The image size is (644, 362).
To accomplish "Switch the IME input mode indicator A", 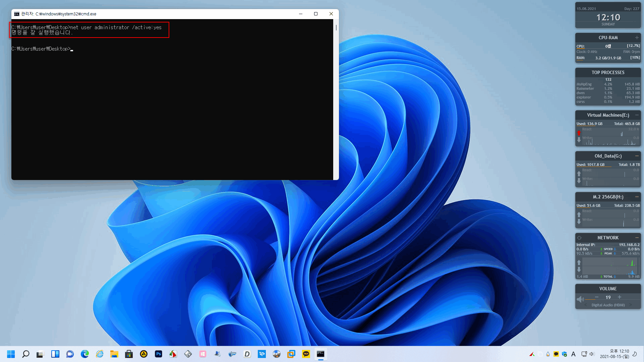I will [573, 354].
